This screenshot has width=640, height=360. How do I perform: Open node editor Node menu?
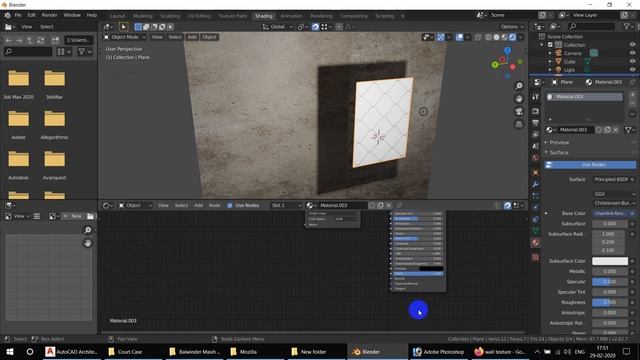pos(214,205)
